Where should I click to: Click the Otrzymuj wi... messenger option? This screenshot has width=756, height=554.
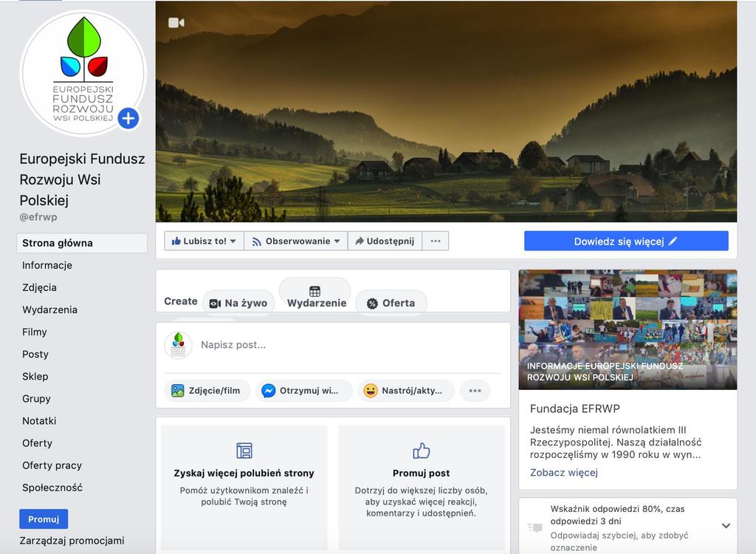click(x=303, y=391)
